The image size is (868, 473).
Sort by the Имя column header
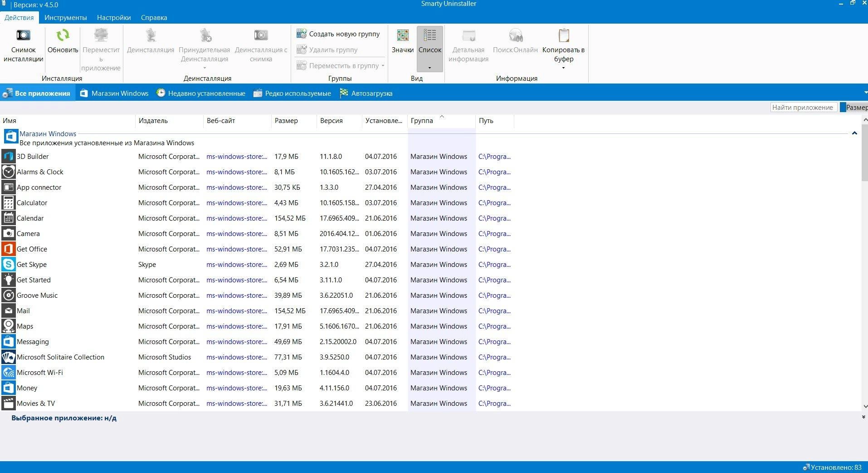click(x=68, y=121)
